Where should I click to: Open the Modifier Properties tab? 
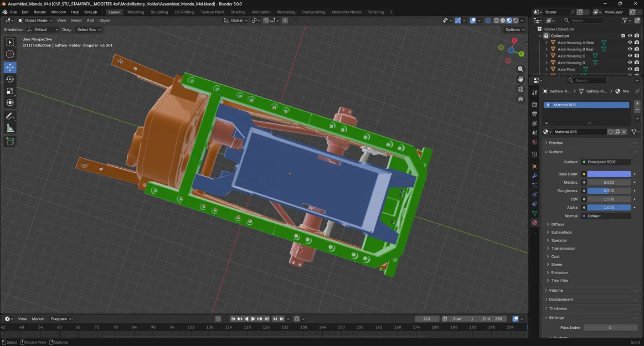tap(534, 175)
